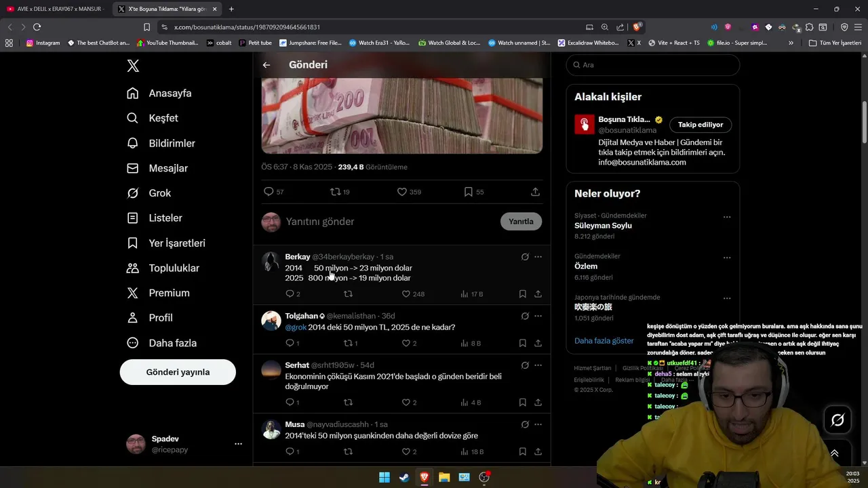This screenshot has width=868, height=488.
Task: Bookmark Berkay's reply
Action: 522,294
